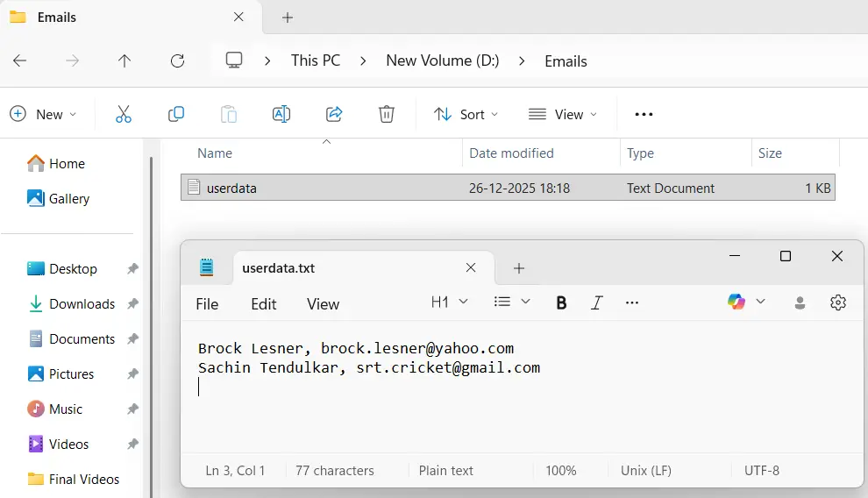Viewport: 868px width, 498px height.
Task: Click the userdata text file icon
Action: [x=194, y=187]
